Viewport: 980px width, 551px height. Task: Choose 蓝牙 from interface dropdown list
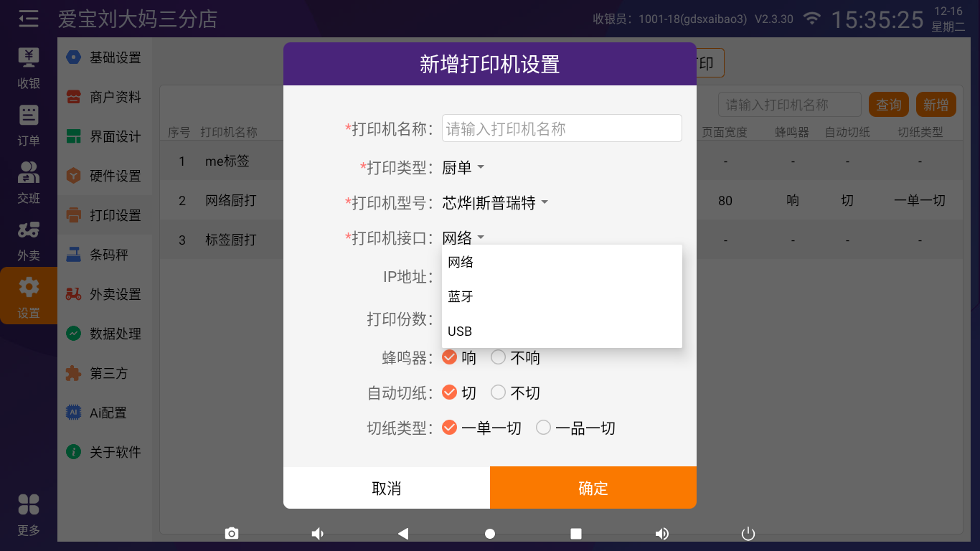click(461, 296)
